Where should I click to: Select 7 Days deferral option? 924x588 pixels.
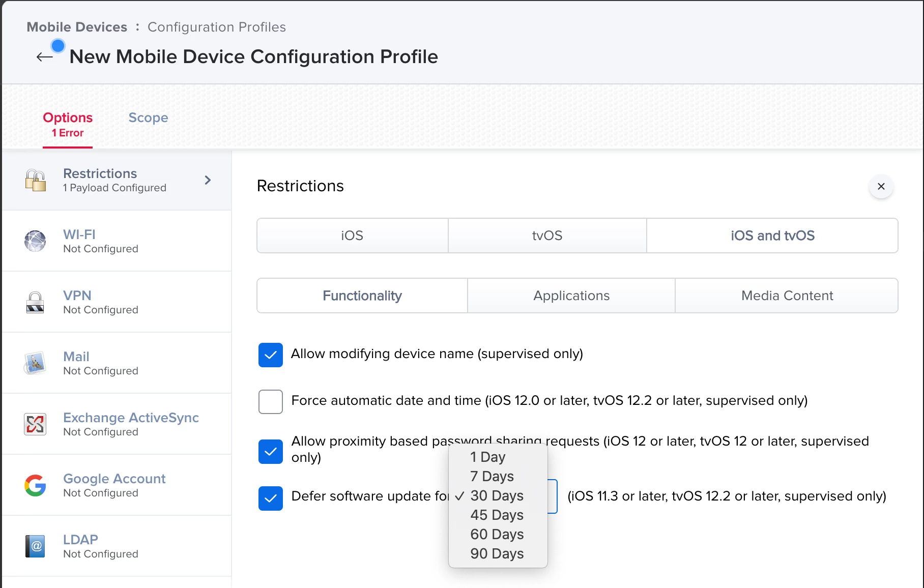492,476
